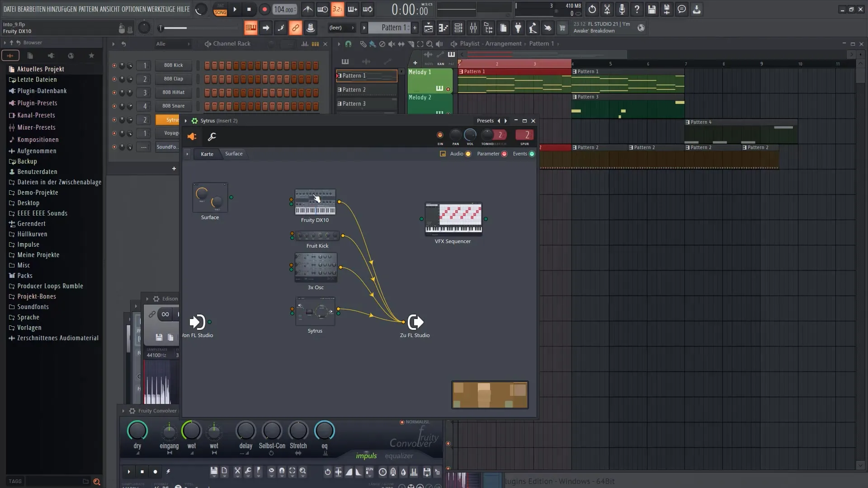Toggle Parameter events indicator green dot

[505, 154]
